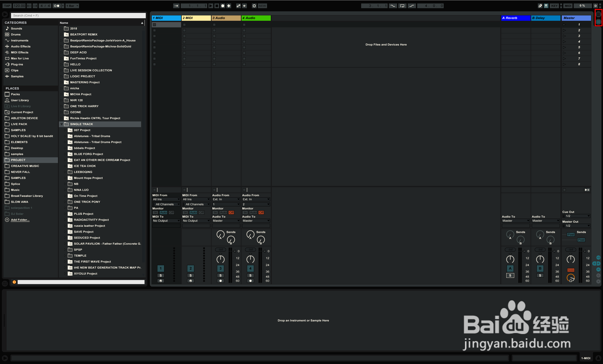Show or hide Returns section R button

[598, 263]
